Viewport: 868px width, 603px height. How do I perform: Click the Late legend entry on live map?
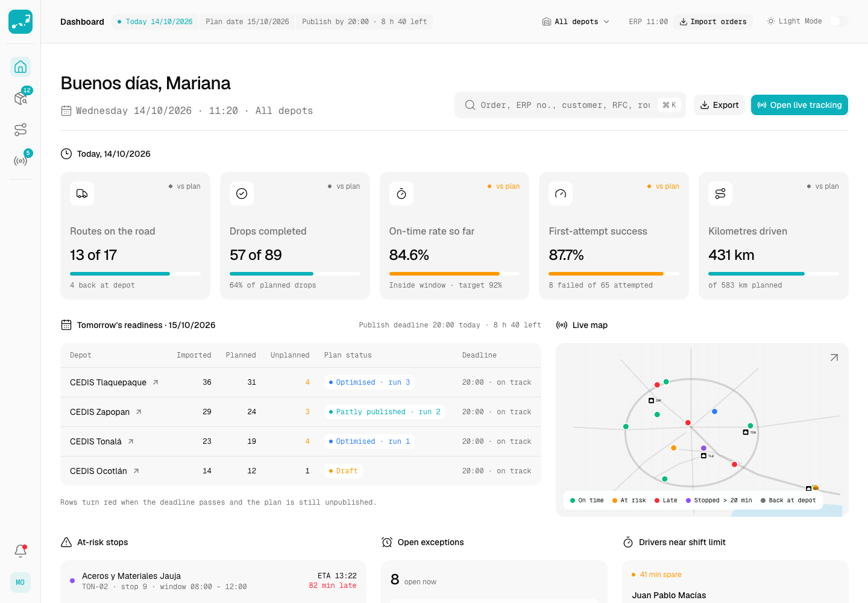point(665,500)
